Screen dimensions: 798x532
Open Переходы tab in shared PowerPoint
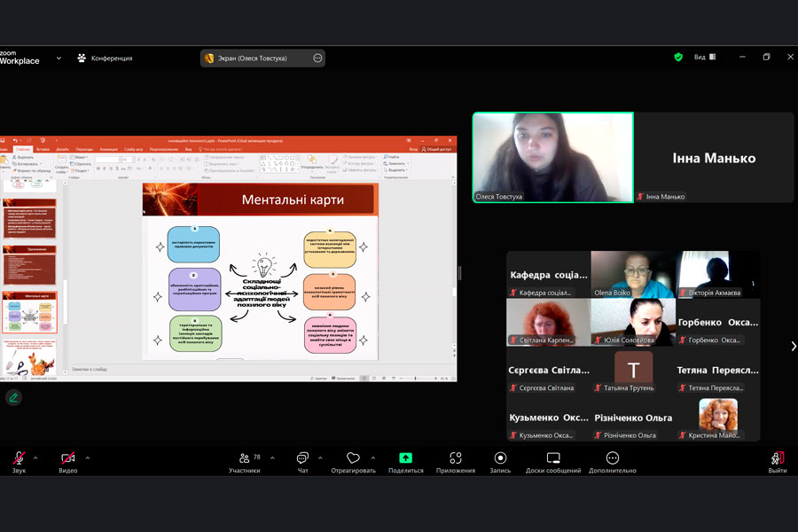pos(84,149)
